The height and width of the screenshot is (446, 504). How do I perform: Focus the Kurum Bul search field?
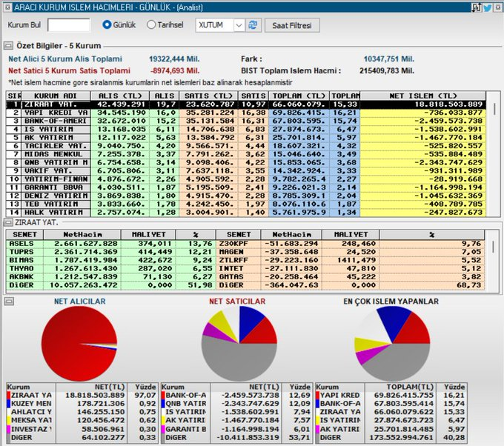pos(69,25)
